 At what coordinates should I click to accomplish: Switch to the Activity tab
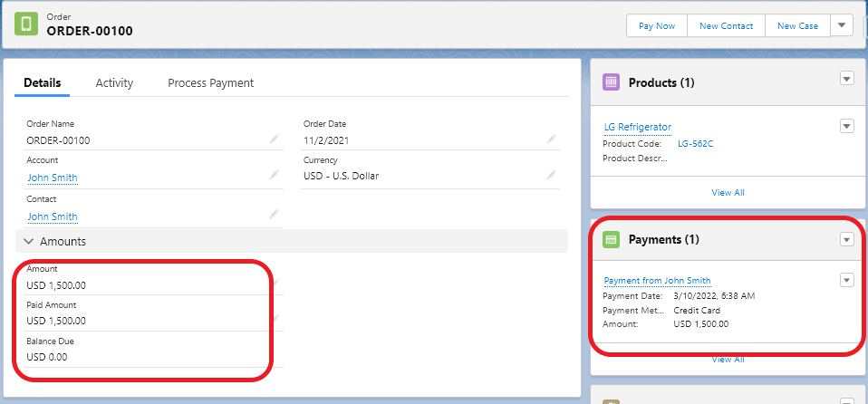point(114,83)
